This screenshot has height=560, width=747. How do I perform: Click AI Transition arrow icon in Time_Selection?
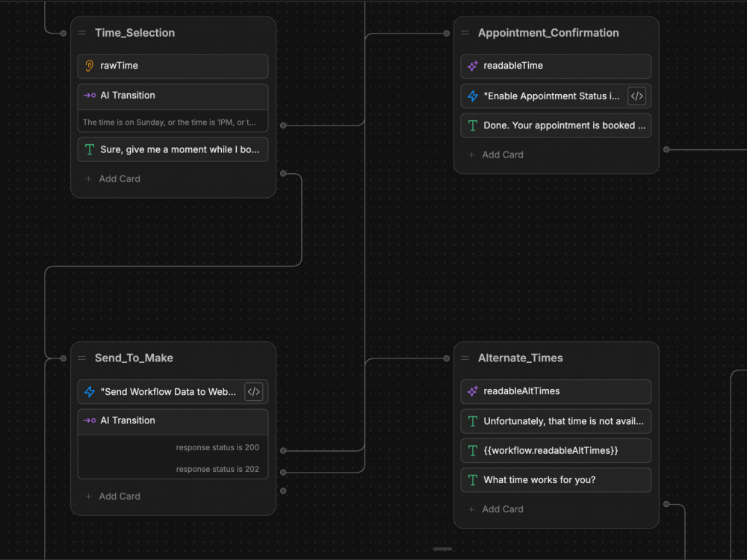click(x=90, y=96)
